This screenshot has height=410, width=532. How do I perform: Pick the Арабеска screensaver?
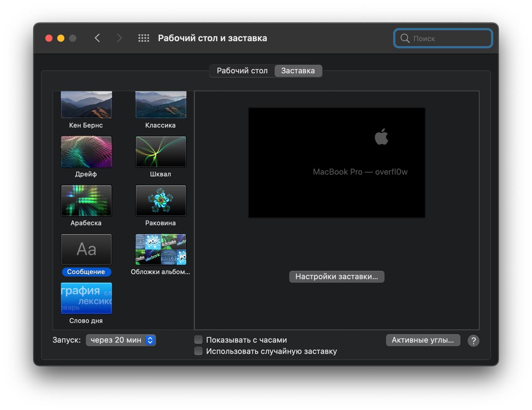pos(86,200)
